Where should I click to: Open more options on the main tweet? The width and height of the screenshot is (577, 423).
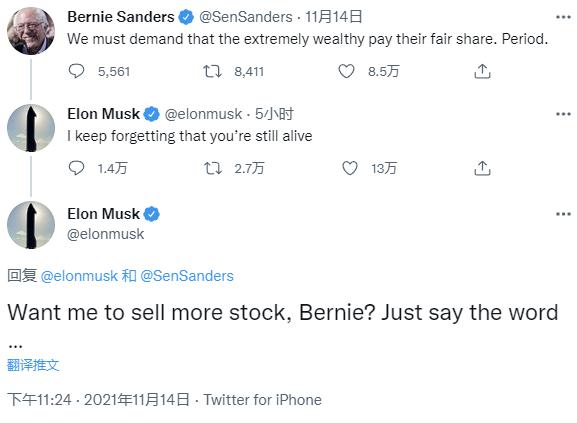pos(563,214)
